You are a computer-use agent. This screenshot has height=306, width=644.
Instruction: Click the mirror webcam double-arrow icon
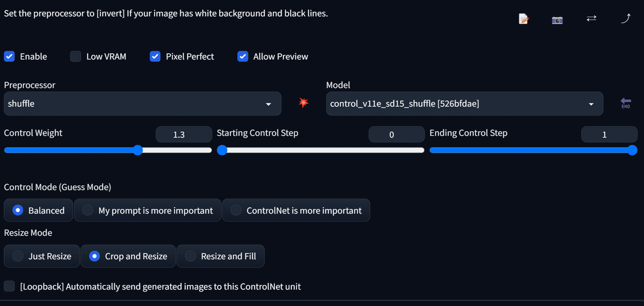[591, 18]
